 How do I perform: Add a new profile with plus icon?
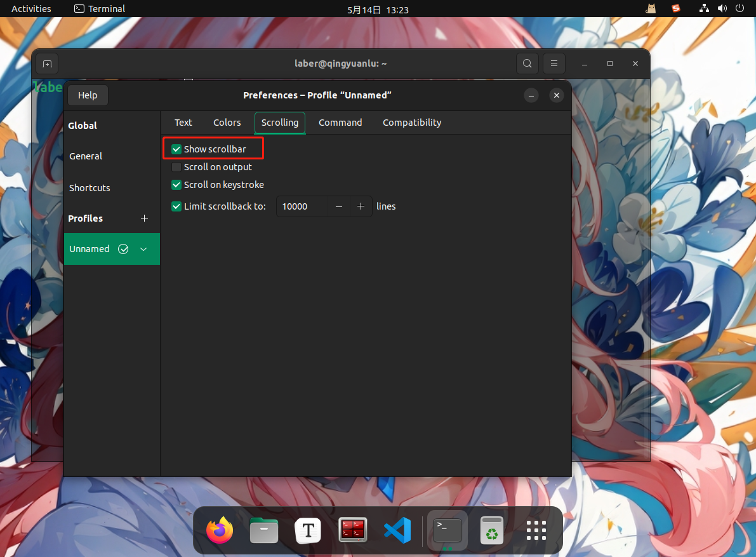coord(144,218)
